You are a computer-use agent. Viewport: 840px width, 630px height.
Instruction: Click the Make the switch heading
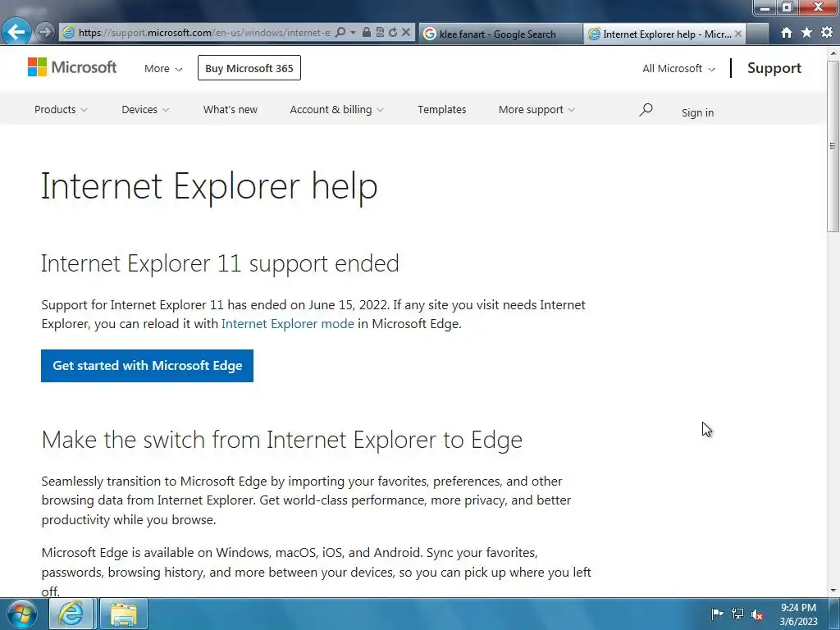pos(282,440)
